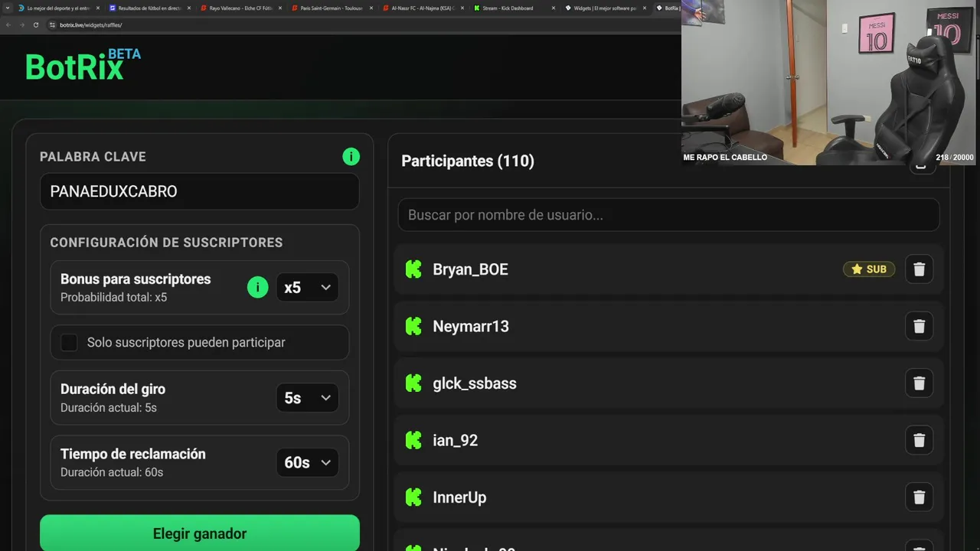Screen dimensions: 980x551
Task: Switch to the Resultados de fútbol tab
Action: click(x=149, y=8)
